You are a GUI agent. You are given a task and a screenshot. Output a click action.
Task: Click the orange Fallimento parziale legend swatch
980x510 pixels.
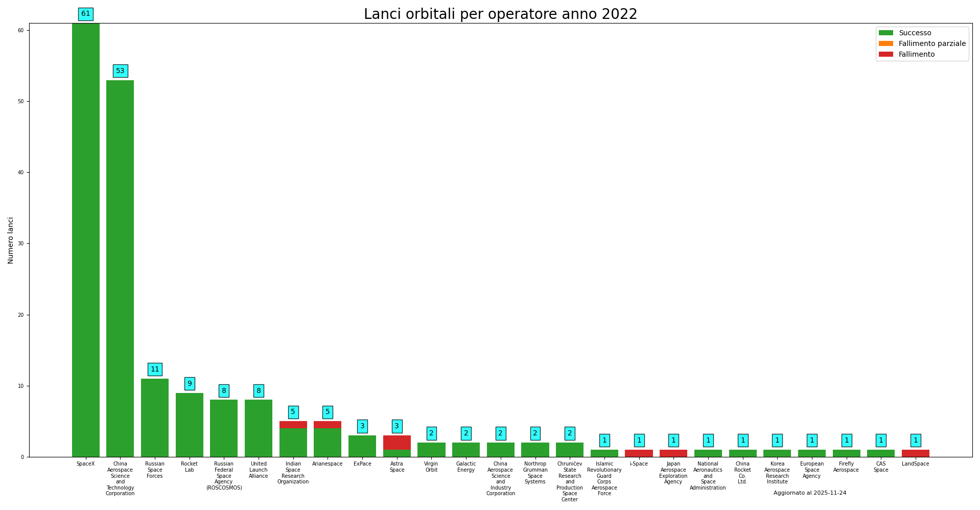885,43
